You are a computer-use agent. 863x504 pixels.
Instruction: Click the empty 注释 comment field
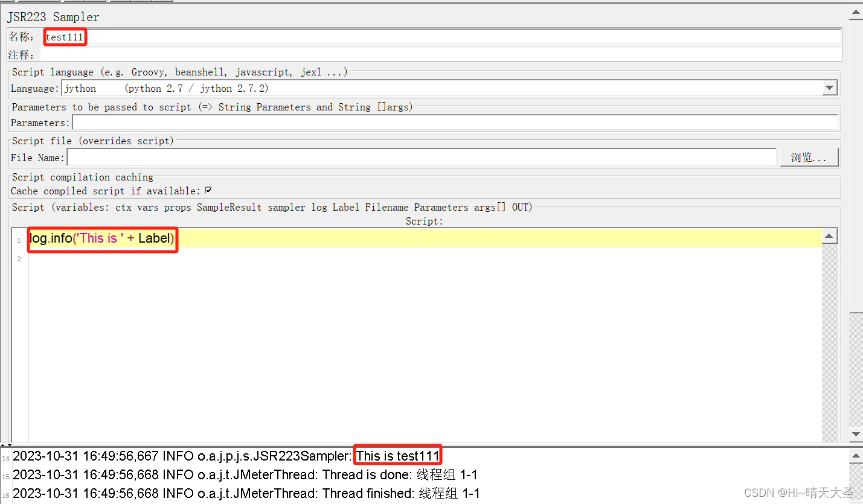point(441,54)
